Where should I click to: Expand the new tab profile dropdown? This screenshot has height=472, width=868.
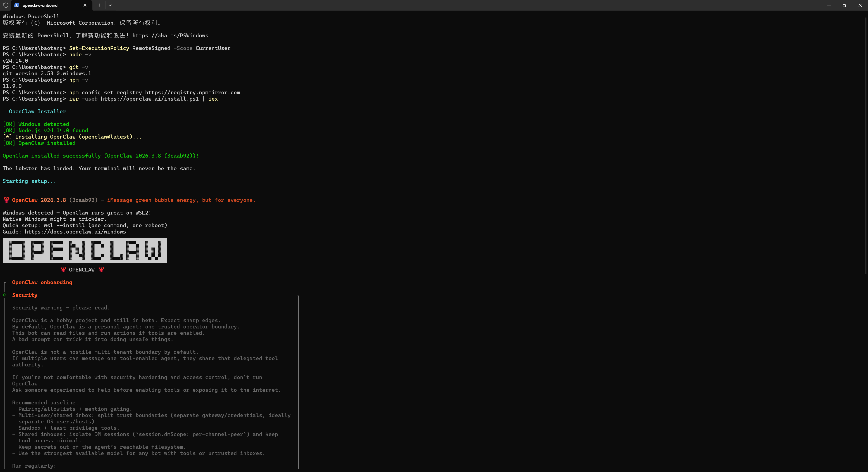click(x=110, y=5)
